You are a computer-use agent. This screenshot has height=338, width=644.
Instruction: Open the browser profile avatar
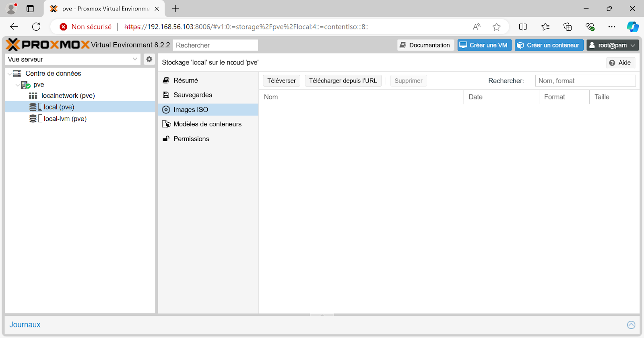tap(12, 8)
